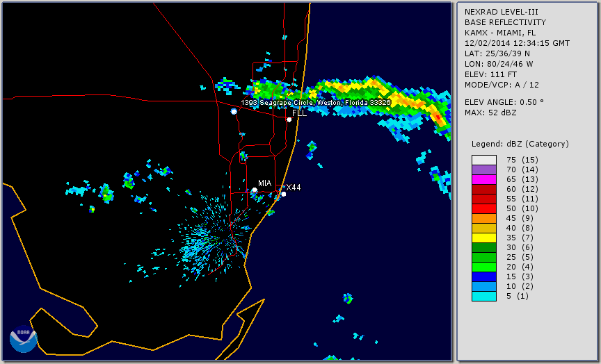Select the 65 dBZ magenta legend swatch
The height and width of the screenshot is (364, 601).
pos(484,179)
